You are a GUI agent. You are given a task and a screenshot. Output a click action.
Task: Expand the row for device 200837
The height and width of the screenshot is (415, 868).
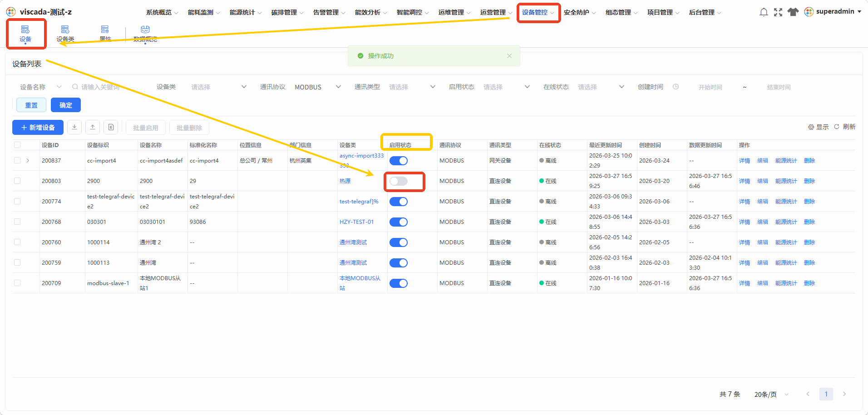coord(28,160)
